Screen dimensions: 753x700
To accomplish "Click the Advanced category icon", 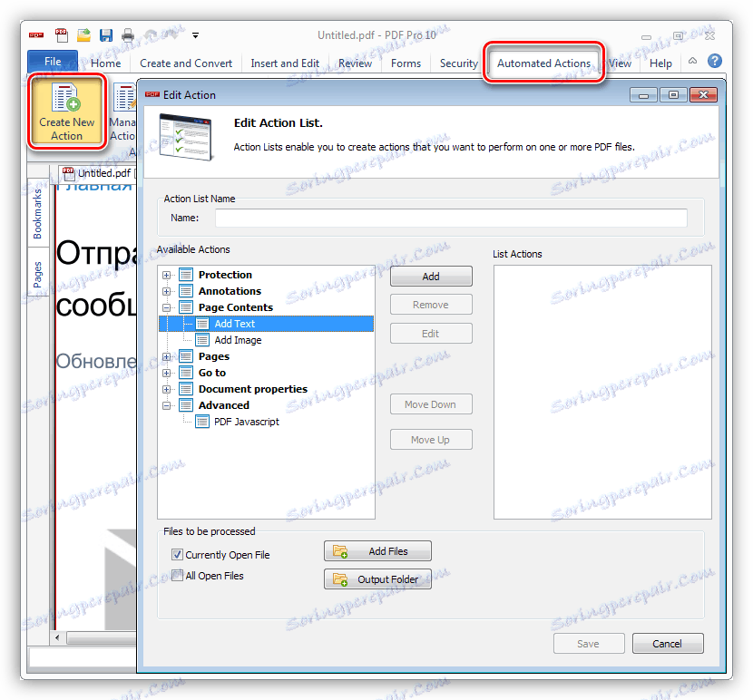I will click(x=186, y=405).
